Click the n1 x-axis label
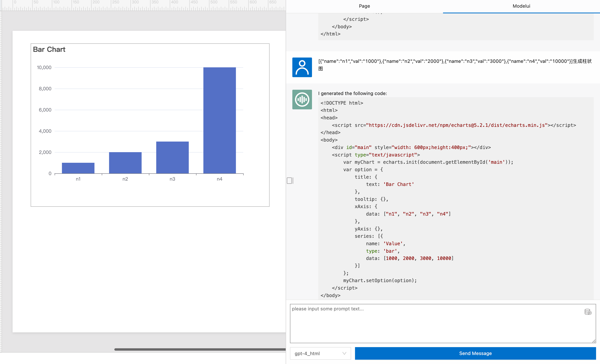The image size is (600, 364). coord(78,179)
